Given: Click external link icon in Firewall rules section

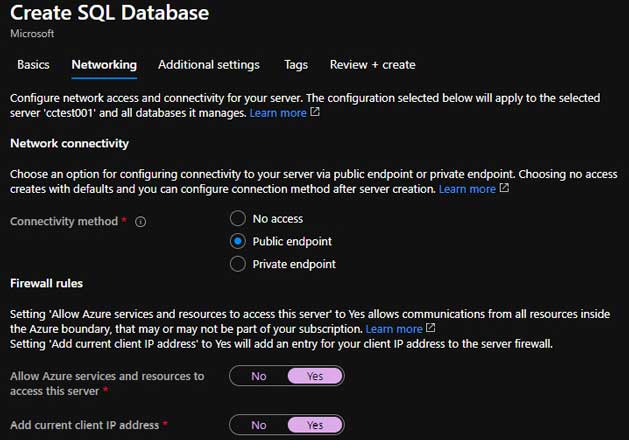Looking at the screenshot, I should (431, 328).
